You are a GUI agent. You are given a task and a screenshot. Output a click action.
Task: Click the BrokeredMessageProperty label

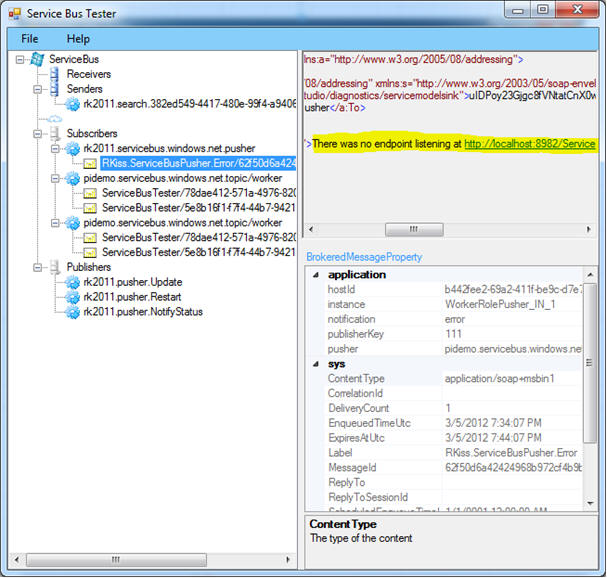pyautogui.click(x=364, y=257)
